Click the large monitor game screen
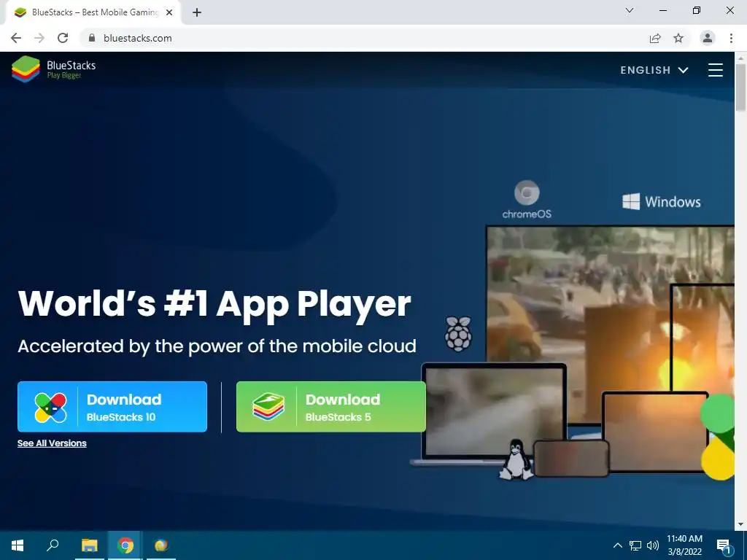The width and height of the screenshot is (747, 560). (x=578, y=305)
